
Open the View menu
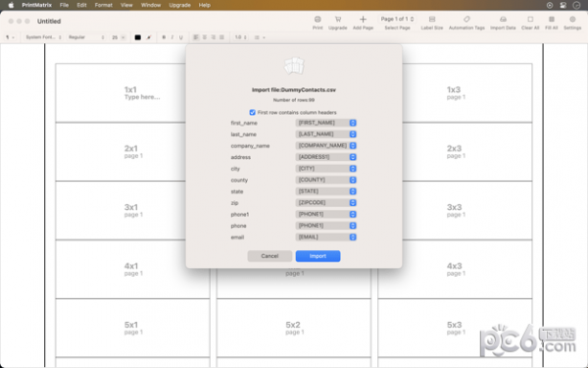[x=126, y=5]
